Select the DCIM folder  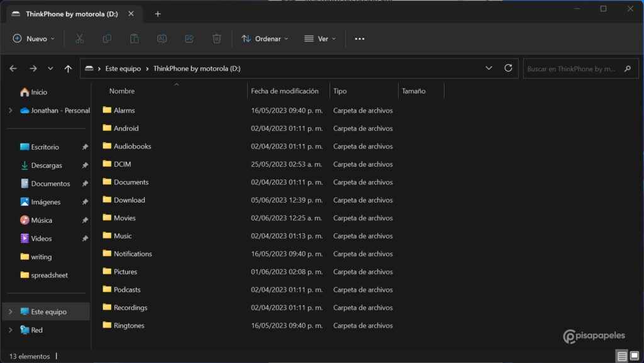(x=122, y=164)
